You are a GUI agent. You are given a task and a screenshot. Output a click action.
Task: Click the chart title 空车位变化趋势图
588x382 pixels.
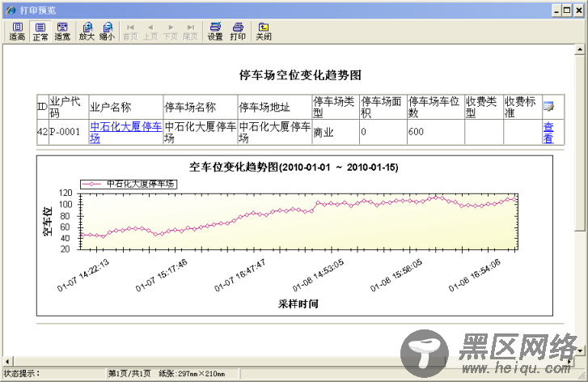coord(294,167)
